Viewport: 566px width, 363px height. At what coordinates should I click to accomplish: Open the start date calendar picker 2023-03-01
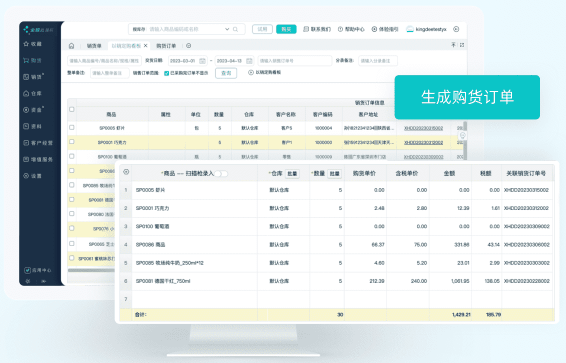click(203, 61)
